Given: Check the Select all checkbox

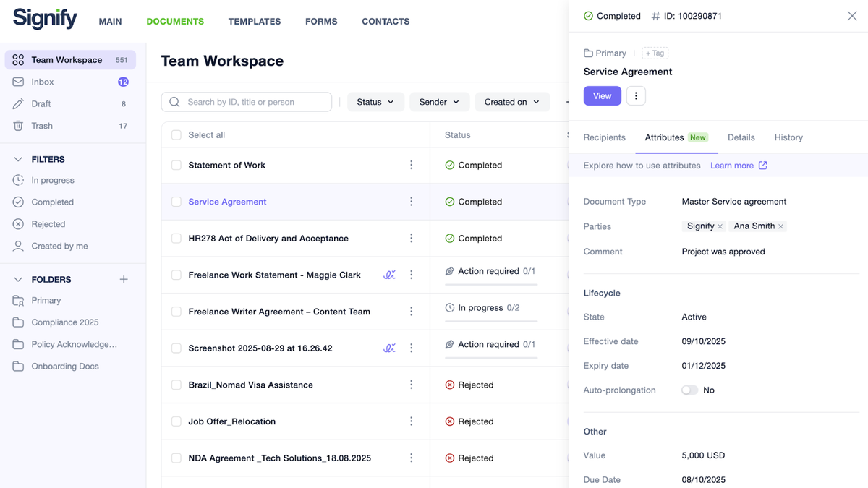Looking at the screenshot, I should pos(176,134).
